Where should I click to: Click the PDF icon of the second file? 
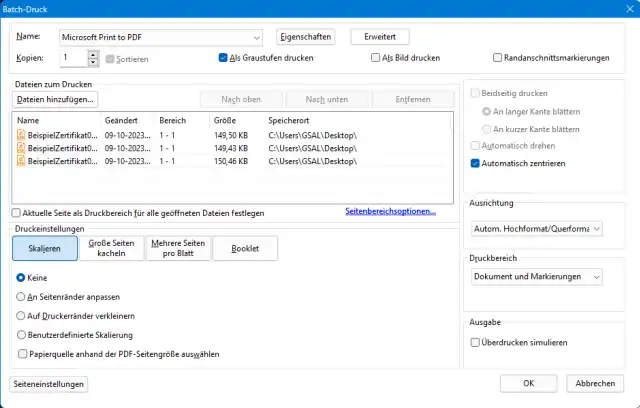click(21, 148)
